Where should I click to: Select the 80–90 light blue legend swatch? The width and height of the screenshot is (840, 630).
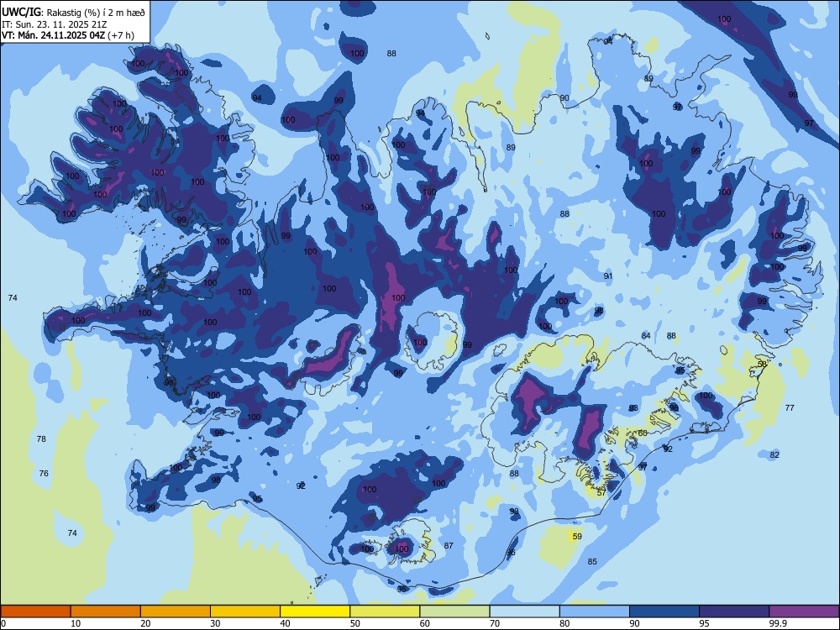coord(595,612)
